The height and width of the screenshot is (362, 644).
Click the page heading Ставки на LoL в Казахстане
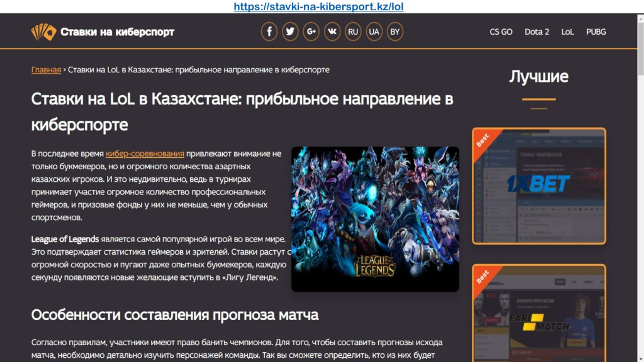pyautogui.click(x=242, y=112)
